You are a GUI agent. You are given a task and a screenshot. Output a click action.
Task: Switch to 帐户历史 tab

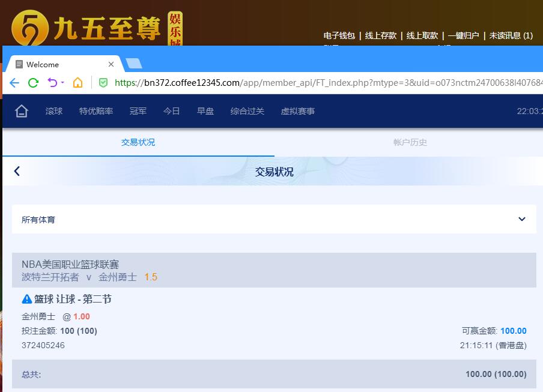[x=410, y=142]
